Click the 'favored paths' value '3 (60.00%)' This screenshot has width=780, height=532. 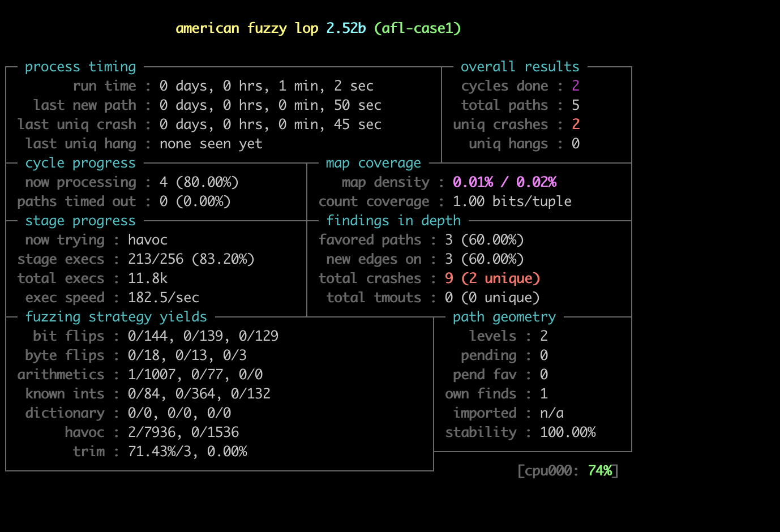coord(485,240)
